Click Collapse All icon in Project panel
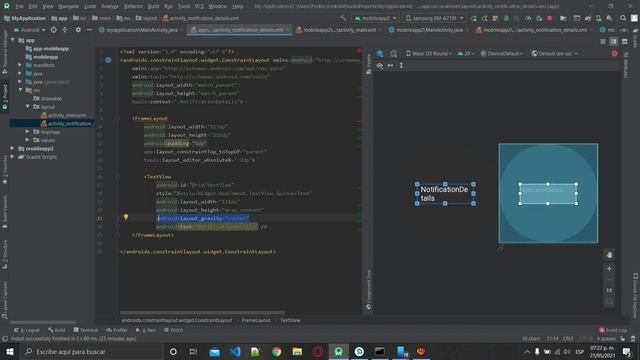640x360 pixels. (64, 30)
